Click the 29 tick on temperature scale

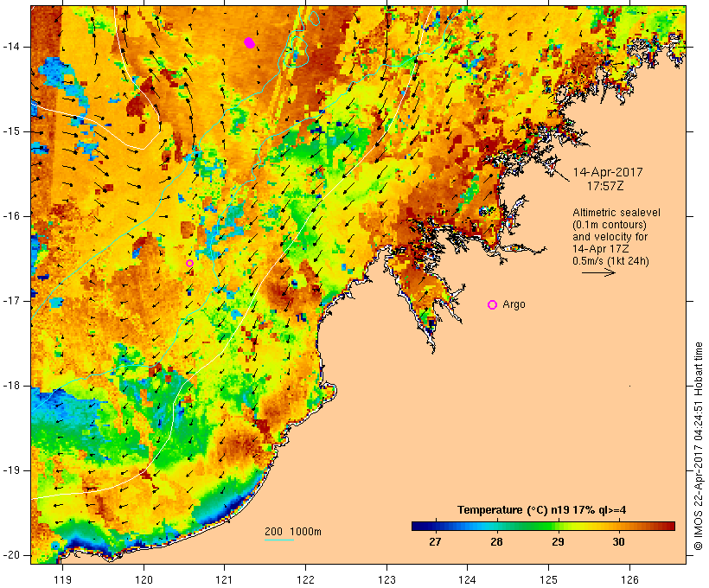click(x=558, y=542)
